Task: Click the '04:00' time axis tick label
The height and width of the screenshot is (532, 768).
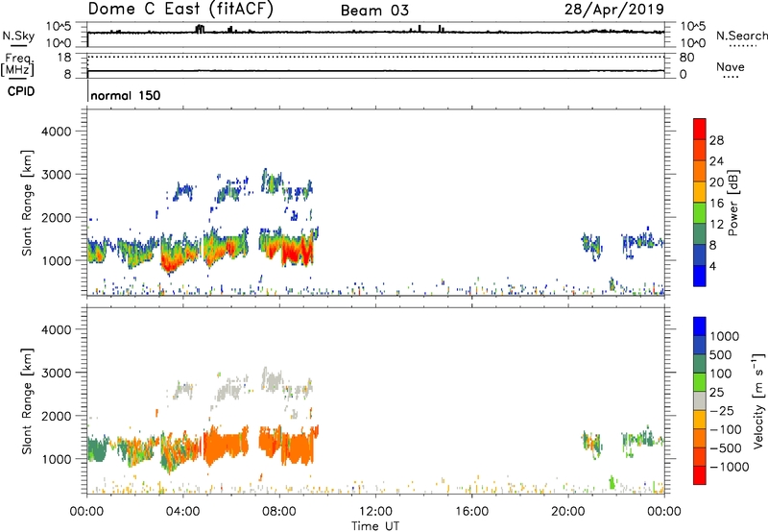Action: coord(183,512)
